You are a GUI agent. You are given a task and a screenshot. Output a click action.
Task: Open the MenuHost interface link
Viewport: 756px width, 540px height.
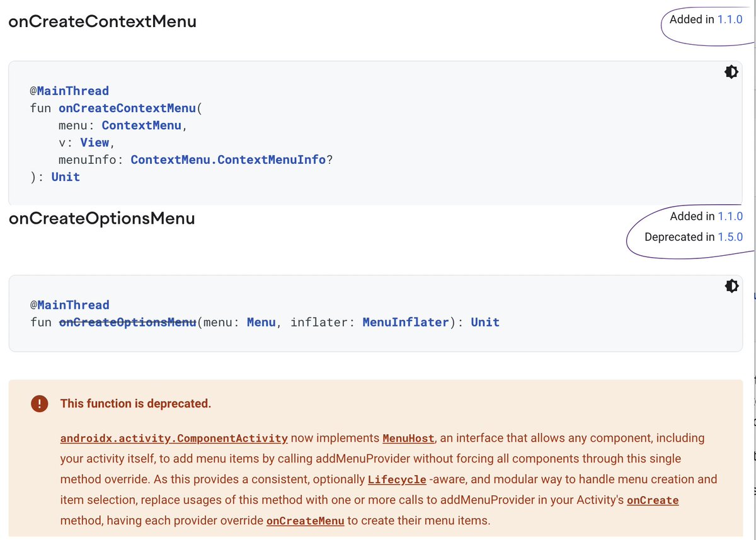(x=408, y=438)
